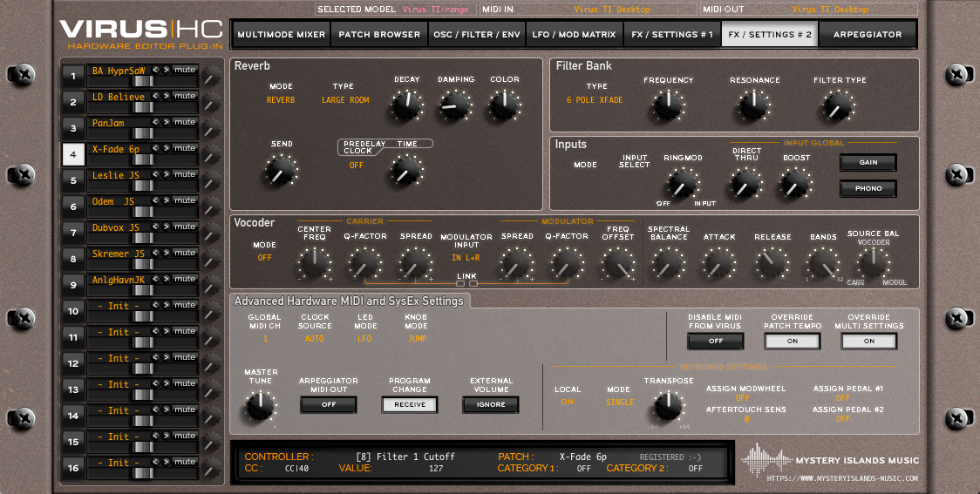This screenshot has height=494, width=980.
Task: Open Reverb Mode dropdown showing REVERB
Action: coord(281,100)
